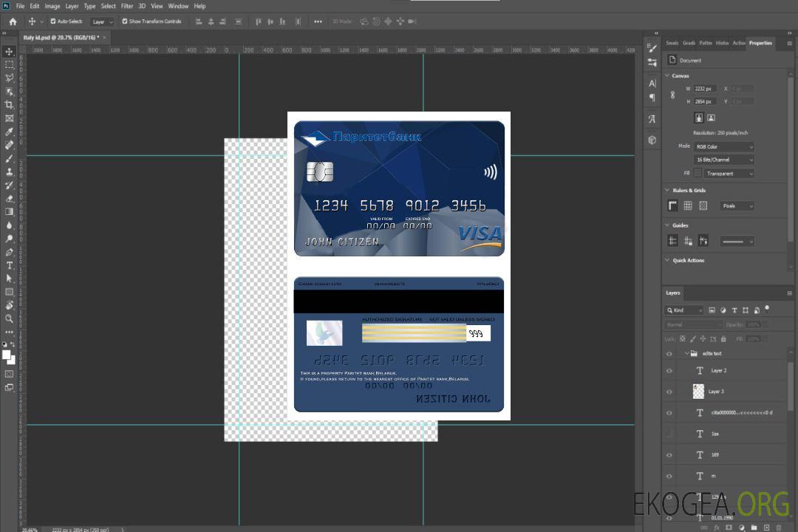
Task: Open the Auto-Select Layer dropdown
Action: pyautogui.click(x=102, y=22)
